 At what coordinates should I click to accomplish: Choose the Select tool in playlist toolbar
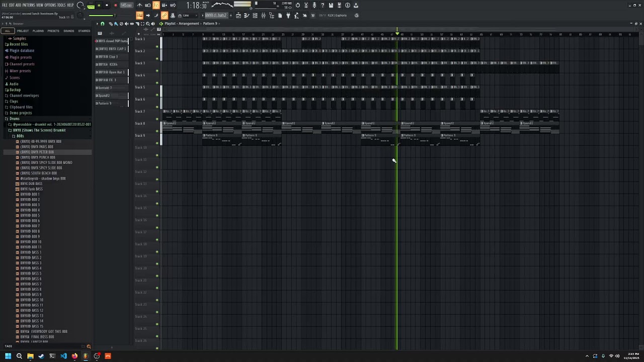coord(142,24)
